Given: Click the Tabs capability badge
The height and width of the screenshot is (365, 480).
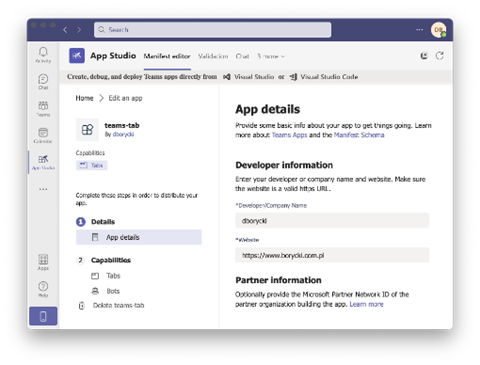Looking at the screenshot, I should click(x=92, y=165).
